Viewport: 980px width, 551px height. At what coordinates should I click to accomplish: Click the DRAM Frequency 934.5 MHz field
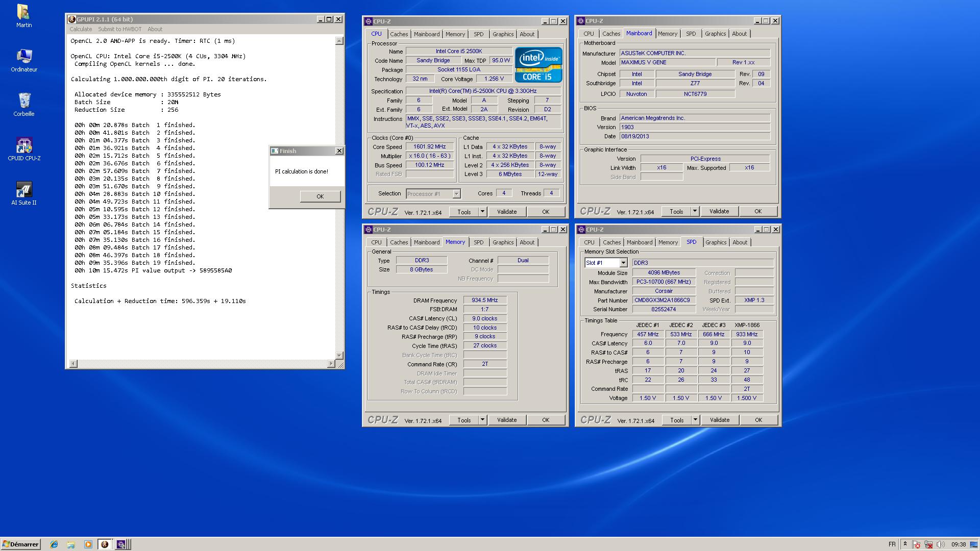tap(485, 300)
